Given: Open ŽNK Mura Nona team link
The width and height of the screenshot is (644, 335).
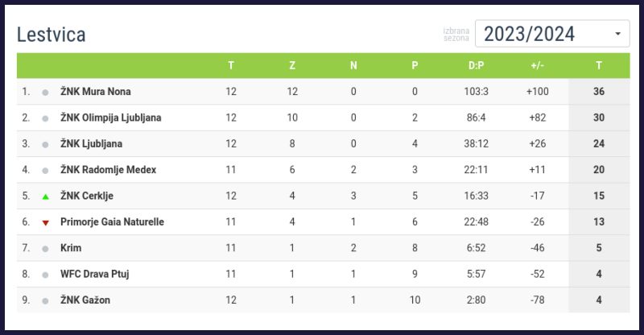Looking at the screenshot, I should point(96,92).
